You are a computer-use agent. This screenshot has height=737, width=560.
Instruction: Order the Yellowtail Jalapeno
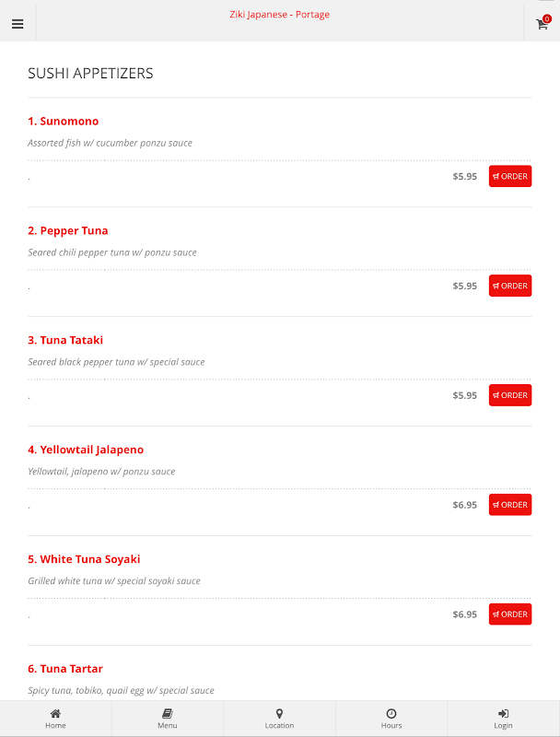pyautogui.click(x=510, y=505)
